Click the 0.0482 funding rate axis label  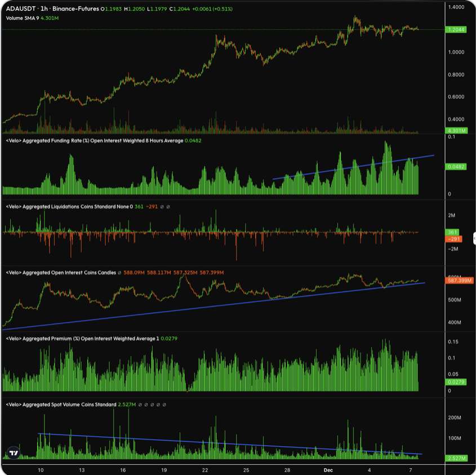456,167
